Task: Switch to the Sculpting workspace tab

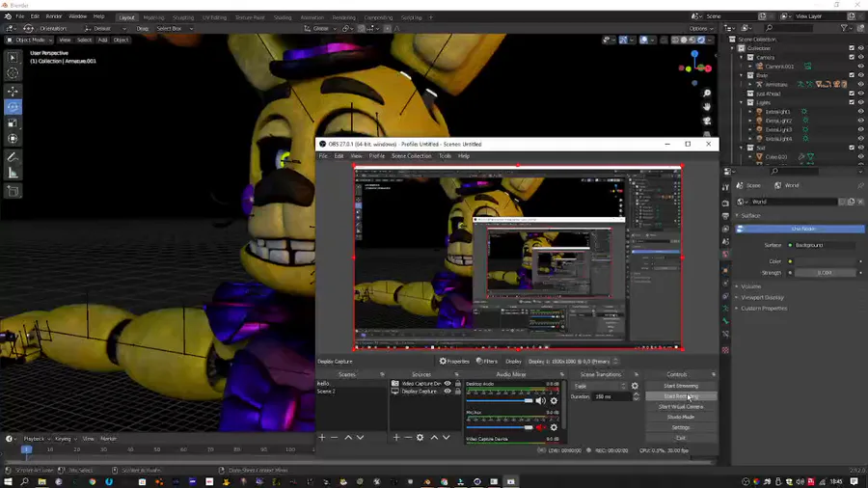Action: [x=182, y=17]
